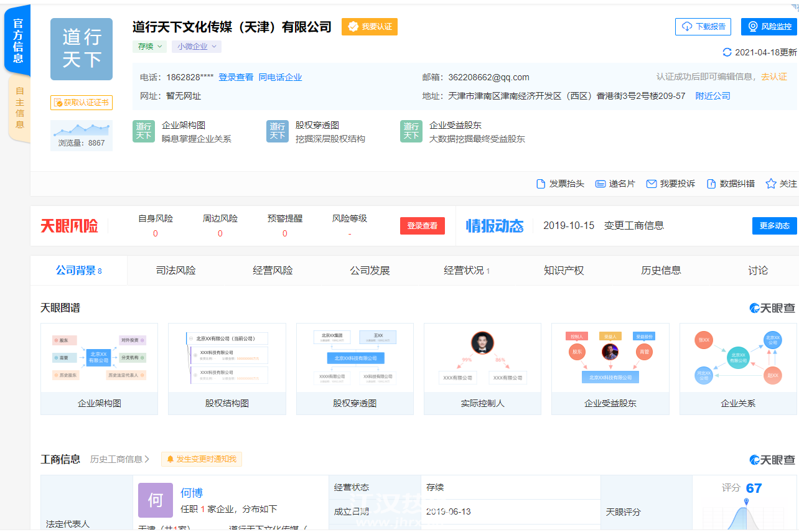Click the 道行天下 icon beside 企业受益股东 shortcut
Viewport: 799px width, 532px height.
(x=411, y=131)
